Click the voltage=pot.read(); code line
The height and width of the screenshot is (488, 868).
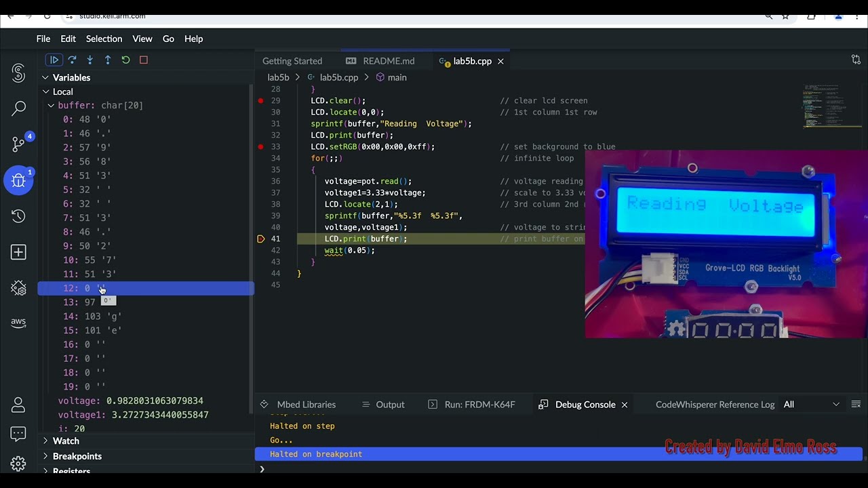coord(368,182)
